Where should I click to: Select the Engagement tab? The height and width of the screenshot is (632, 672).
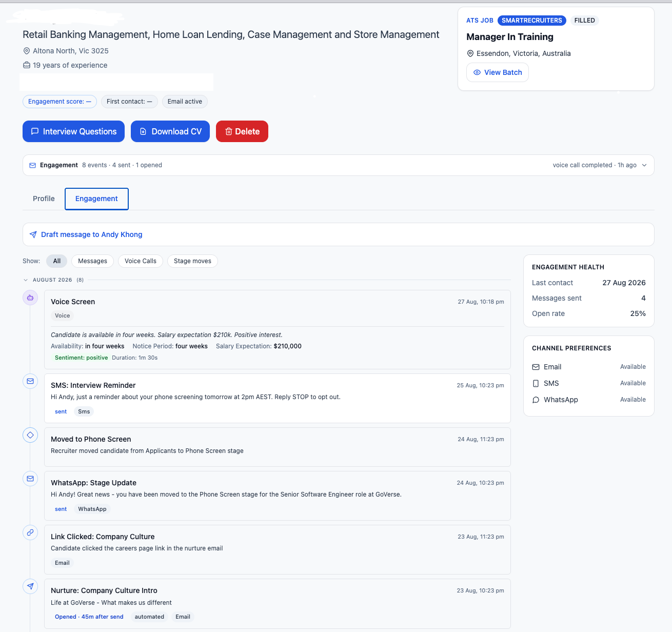pyautogui.click(x=96, y=199)
